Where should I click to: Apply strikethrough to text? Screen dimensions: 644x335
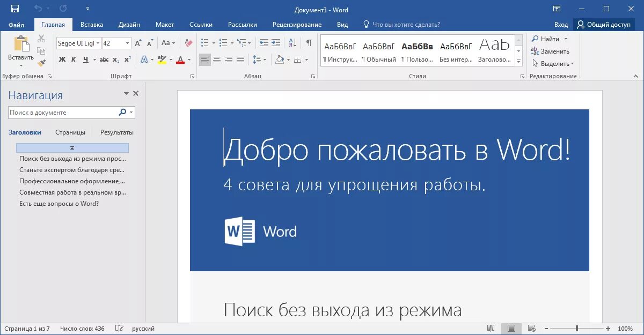click(104, 59)
